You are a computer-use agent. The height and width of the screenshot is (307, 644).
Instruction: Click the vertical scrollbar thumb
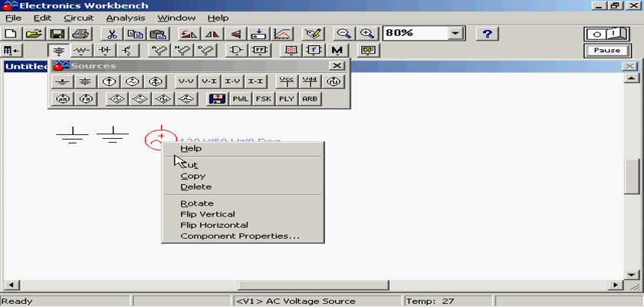[631, 177]
